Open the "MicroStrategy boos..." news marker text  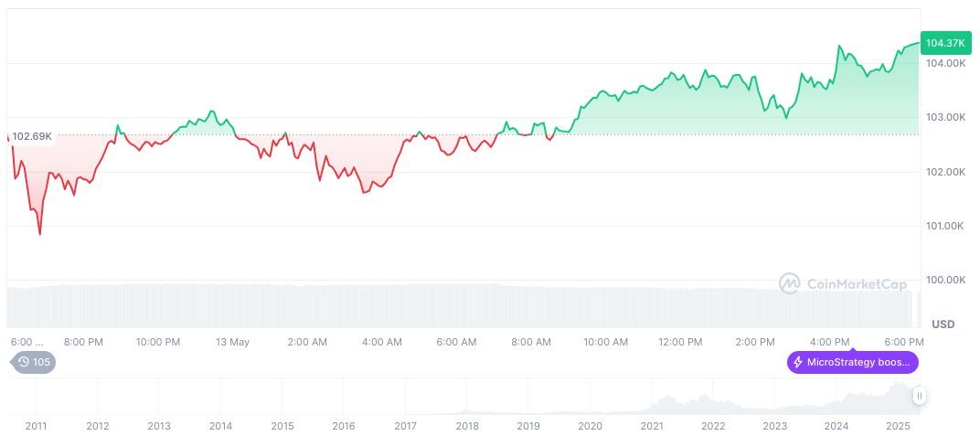858,362
